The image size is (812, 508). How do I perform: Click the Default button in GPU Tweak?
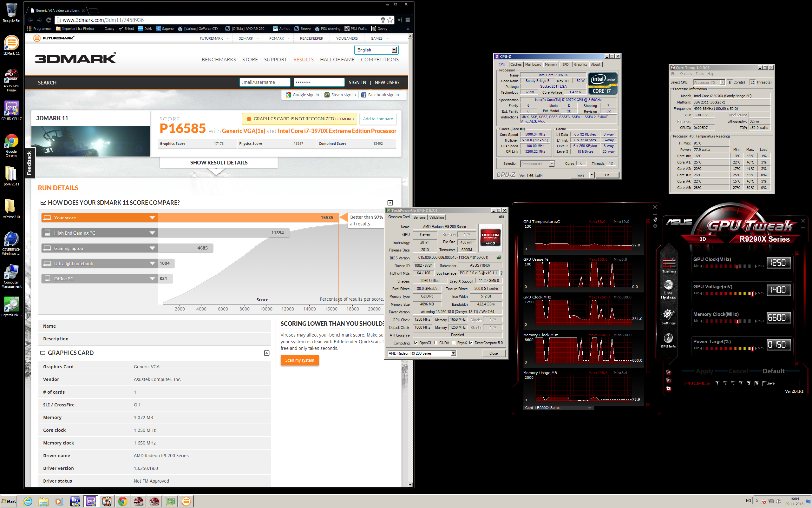click(773, 371)
